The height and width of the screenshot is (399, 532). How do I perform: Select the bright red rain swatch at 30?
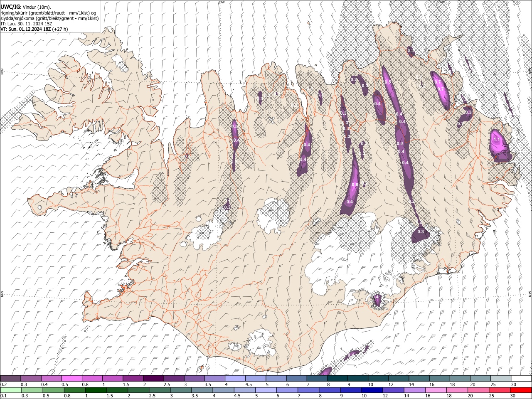click(x=520, y=390)
